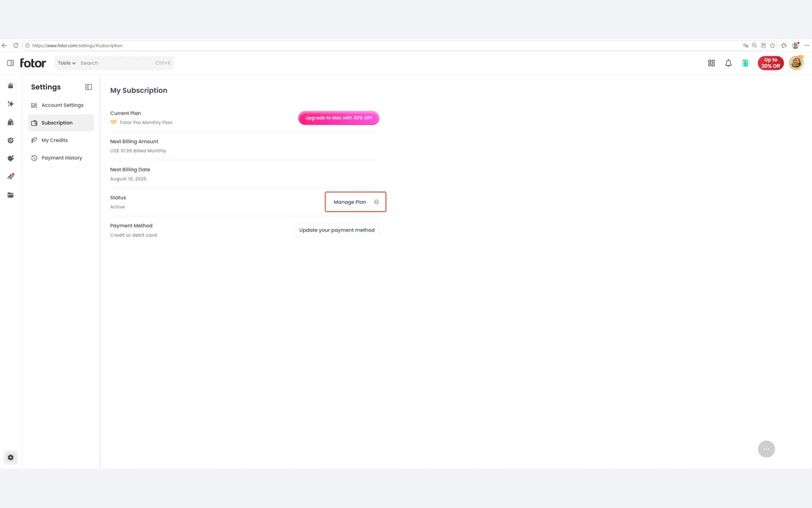Open the browser favorites list icon
Screen dimensions: 812x508
click(x=784, y=45)
